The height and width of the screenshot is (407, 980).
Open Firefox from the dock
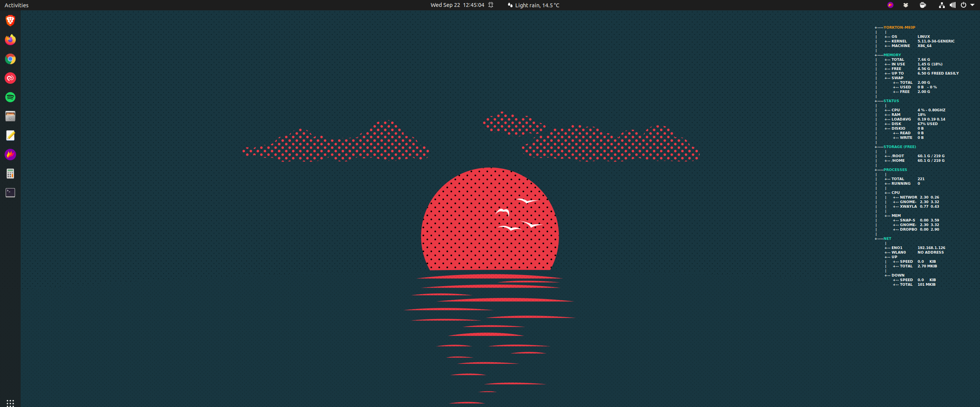10,40
